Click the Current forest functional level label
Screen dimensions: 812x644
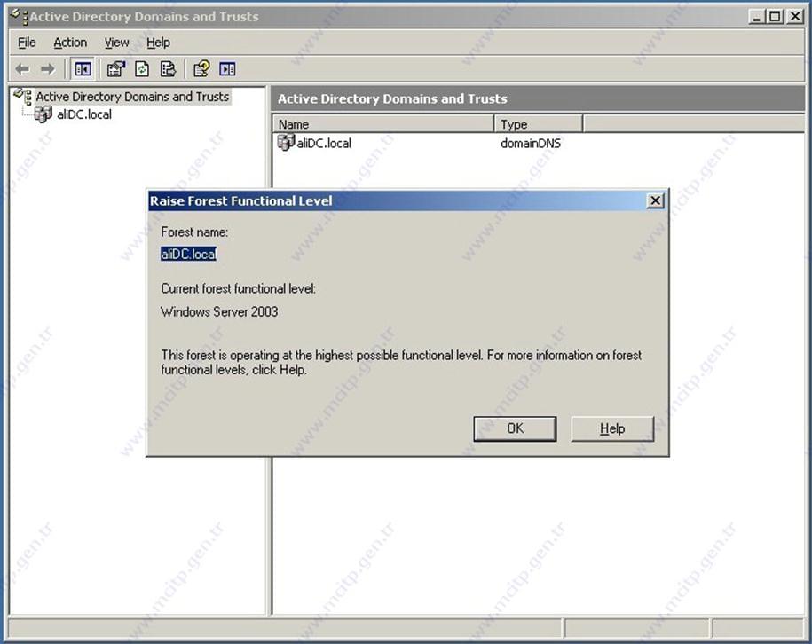click(x=238, y=288)
